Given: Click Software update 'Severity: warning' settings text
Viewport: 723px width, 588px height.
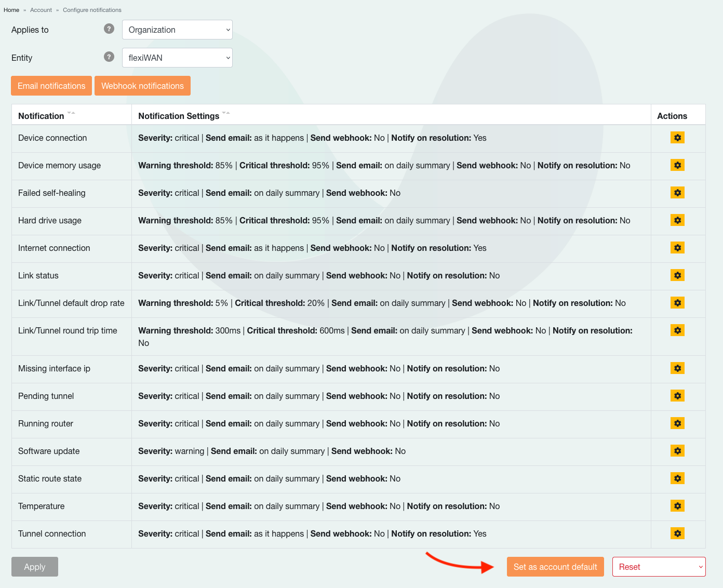Looking at the screenshot, I should [171, 451].
